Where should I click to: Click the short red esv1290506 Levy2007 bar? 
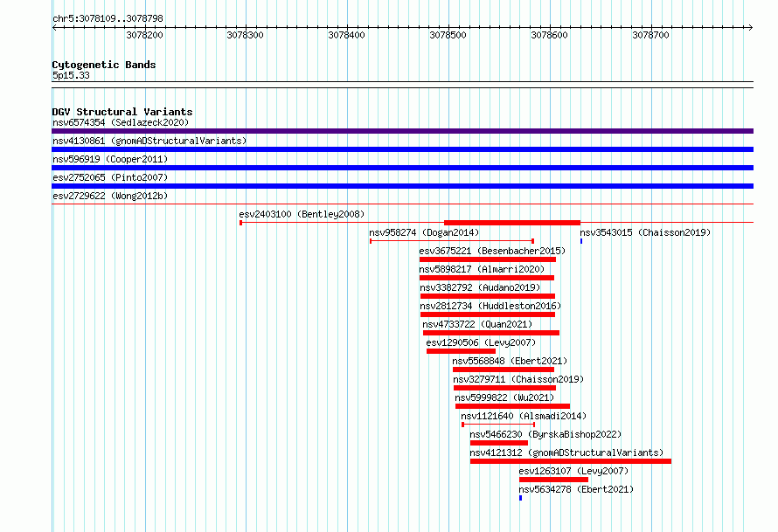click(461, 351)
